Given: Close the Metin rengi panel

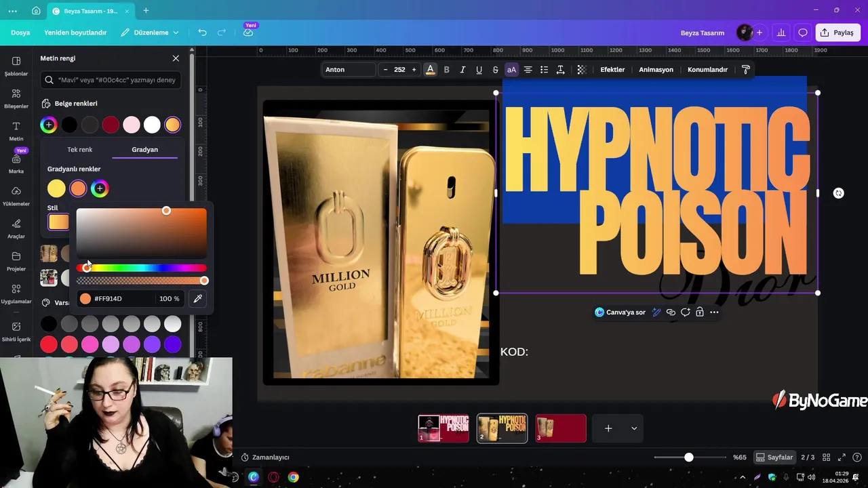Looking at the screenshot, I should click(x=176, y=58).
